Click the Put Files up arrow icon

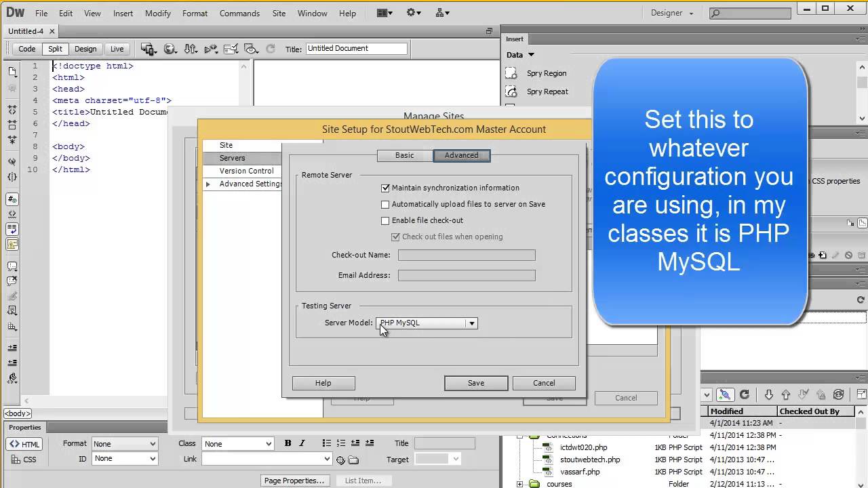coord(786,394)
